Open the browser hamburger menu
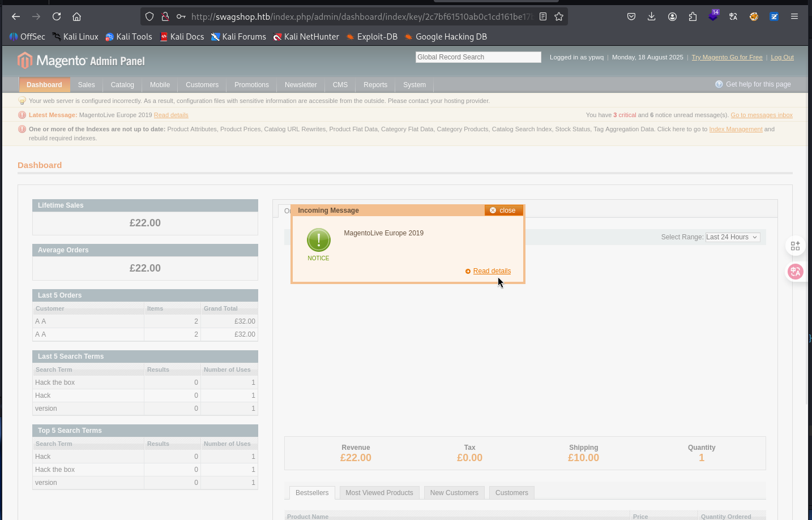The height and width of the screenshot is (520, 812). pos(794,16)
